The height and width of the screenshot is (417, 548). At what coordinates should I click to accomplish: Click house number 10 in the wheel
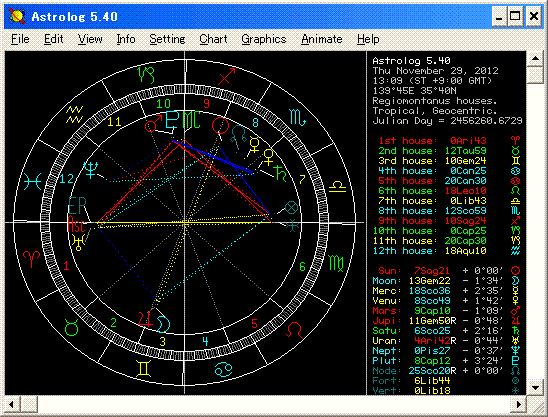coord(164,104)
